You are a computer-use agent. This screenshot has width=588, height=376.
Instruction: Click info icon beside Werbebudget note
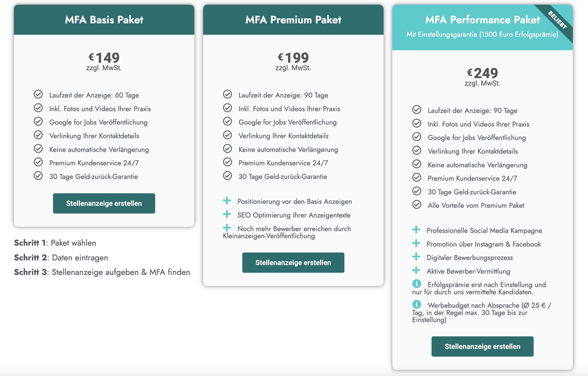[417, 304]
